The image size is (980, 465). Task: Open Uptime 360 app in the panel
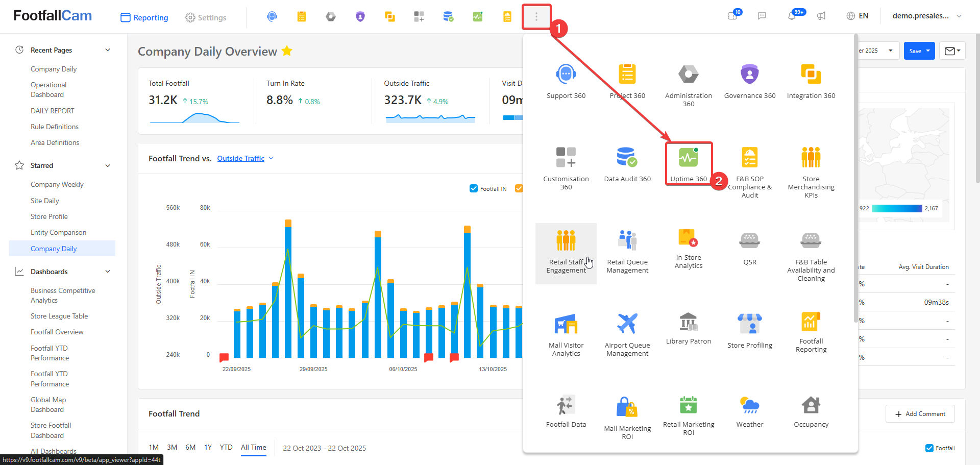point(689,165)
